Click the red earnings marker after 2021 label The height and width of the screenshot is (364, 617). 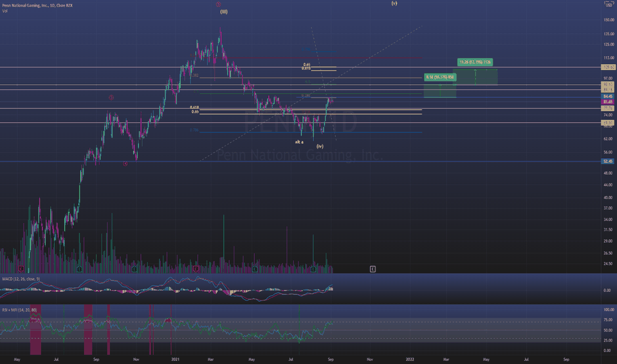click(x=196, y=269)
